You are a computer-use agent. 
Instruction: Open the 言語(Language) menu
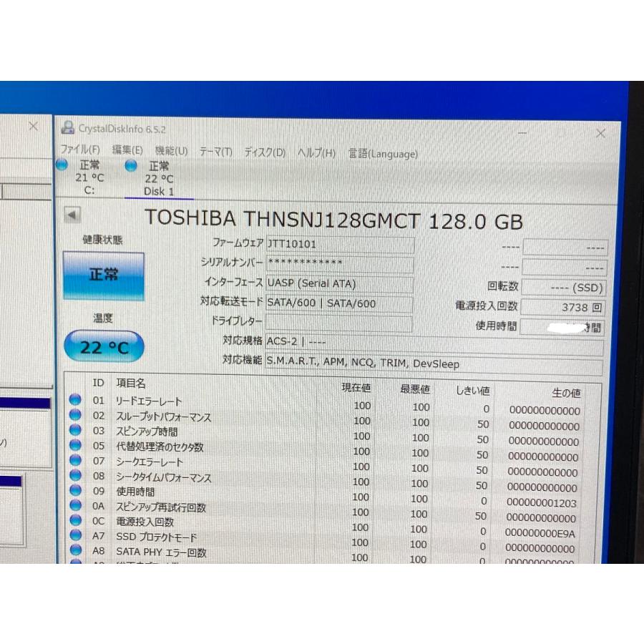pos(383,154)
